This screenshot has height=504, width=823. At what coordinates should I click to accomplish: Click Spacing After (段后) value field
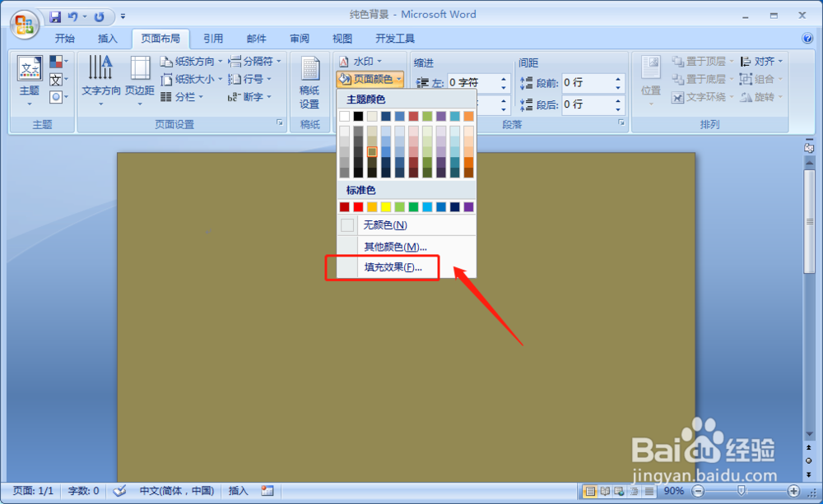click(x=588, y=104)
